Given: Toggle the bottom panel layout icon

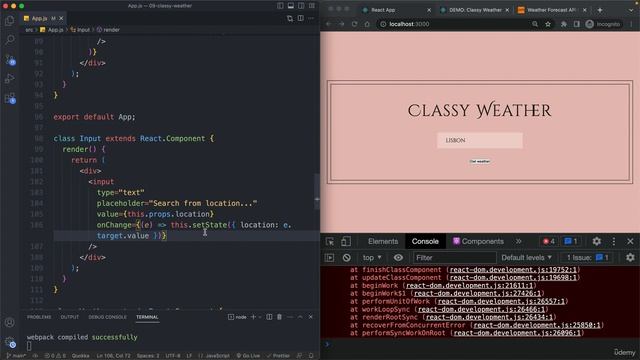Looking at the screenshot, I should (x=291, y=6).
